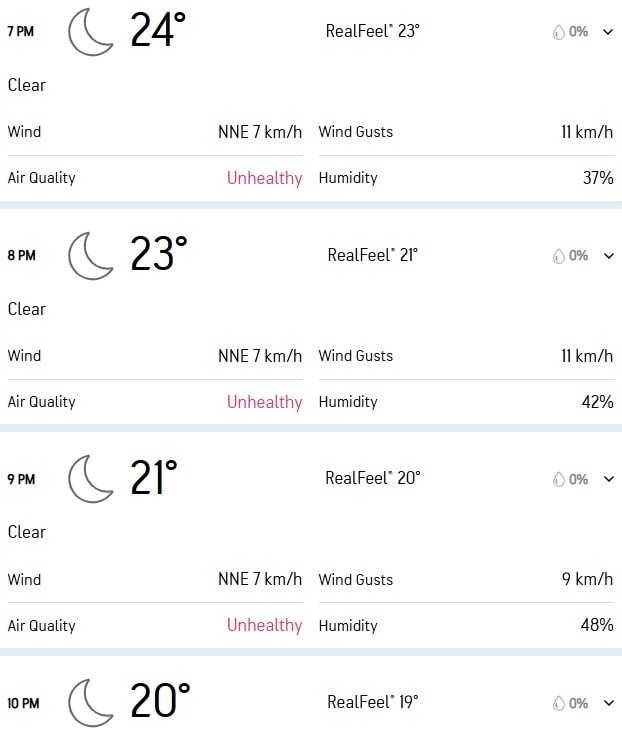Collapse the 8 PM forecast details chevron
This screenshot has width=622, height=735.
pyautogui.click(x=607, y=256)
